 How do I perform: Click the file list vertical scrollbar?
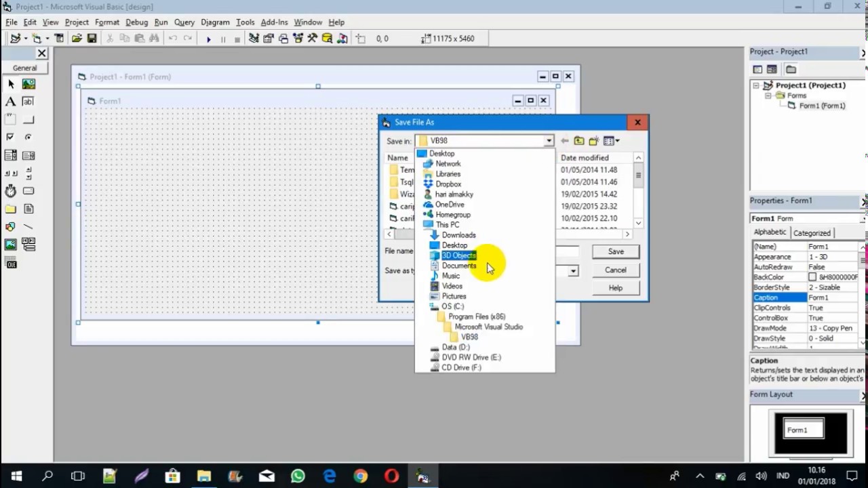coord(638,190)
